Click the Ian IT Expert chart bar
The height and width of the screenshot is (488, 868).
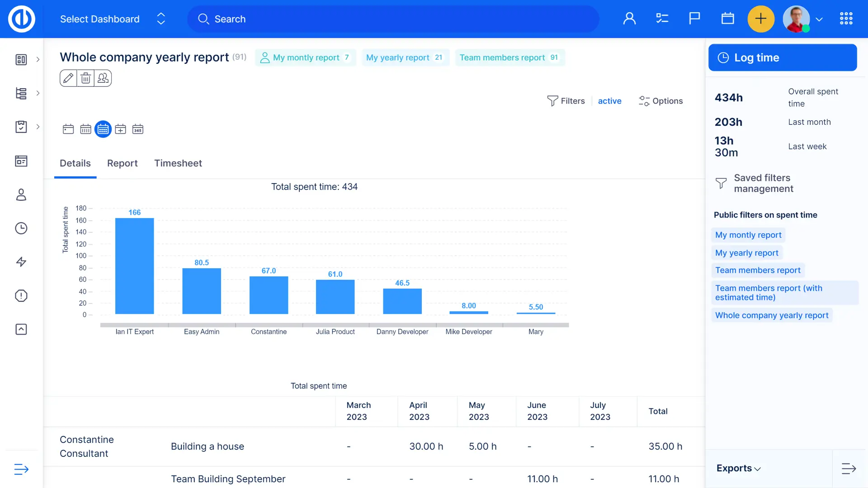[x=134, y=266]
